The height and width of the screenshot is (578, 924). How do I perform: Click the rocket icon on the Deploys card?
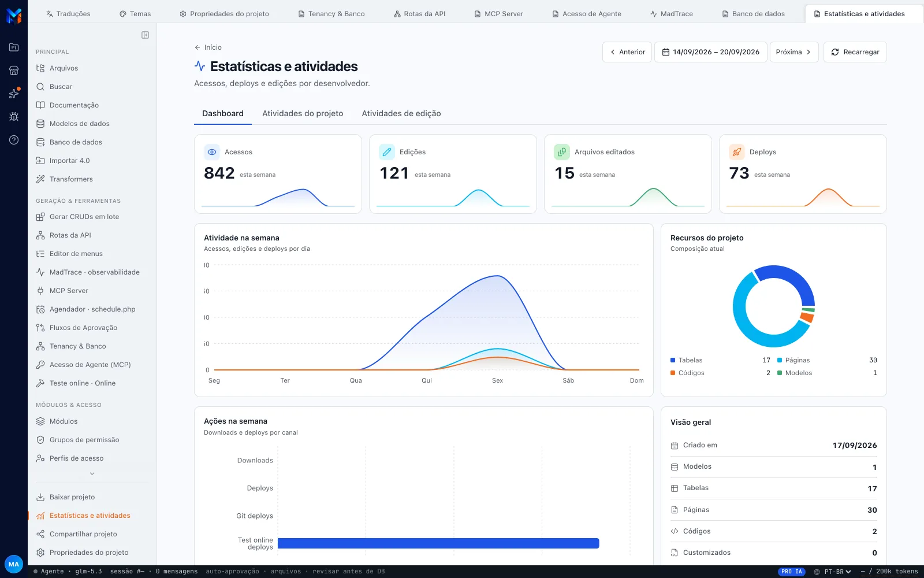737,152
